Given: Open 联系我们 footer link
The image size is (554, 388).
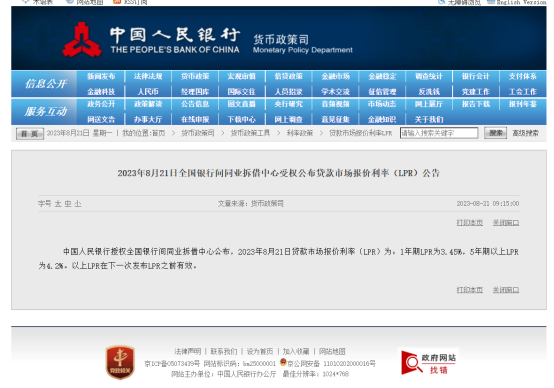Looking at the screenshot, I should click(x=224, y=352).
